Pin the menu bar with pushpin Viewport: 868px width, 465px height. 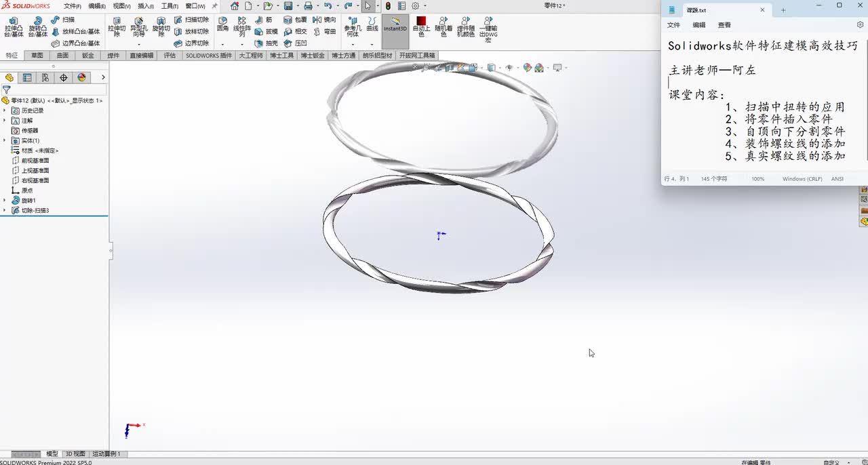tap(215, 5)
